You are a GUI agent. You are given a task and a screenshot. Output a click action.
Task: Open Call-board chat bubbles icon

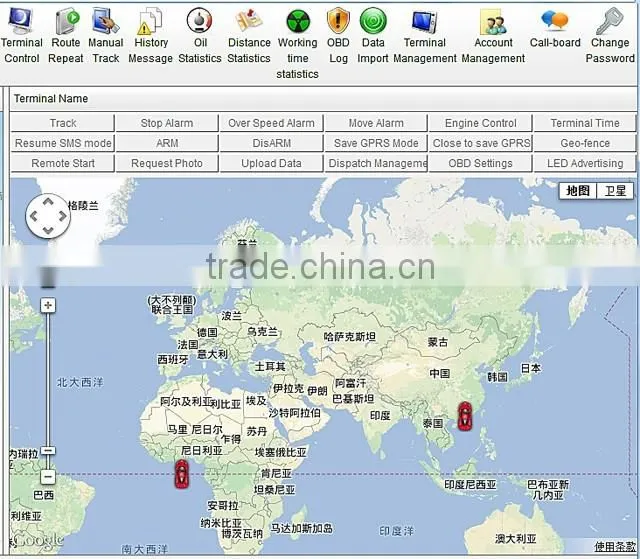[555, 20]
